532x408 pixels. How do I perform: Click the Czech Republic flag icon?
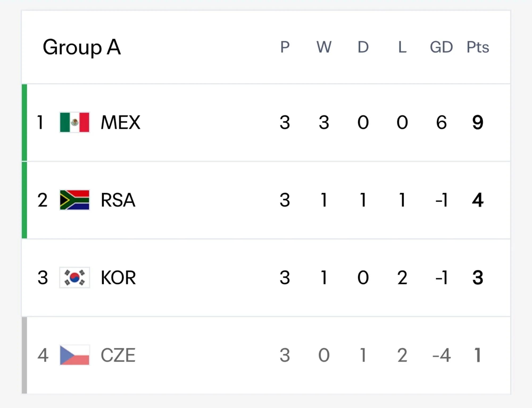[x=74, y=355]
